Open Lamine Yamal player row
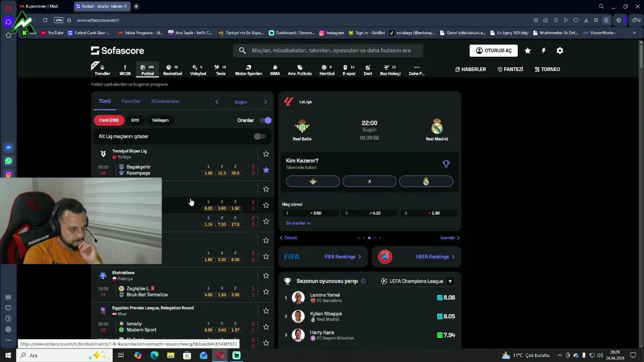Screen dimensions: 644x362 [x=370, y=298]
